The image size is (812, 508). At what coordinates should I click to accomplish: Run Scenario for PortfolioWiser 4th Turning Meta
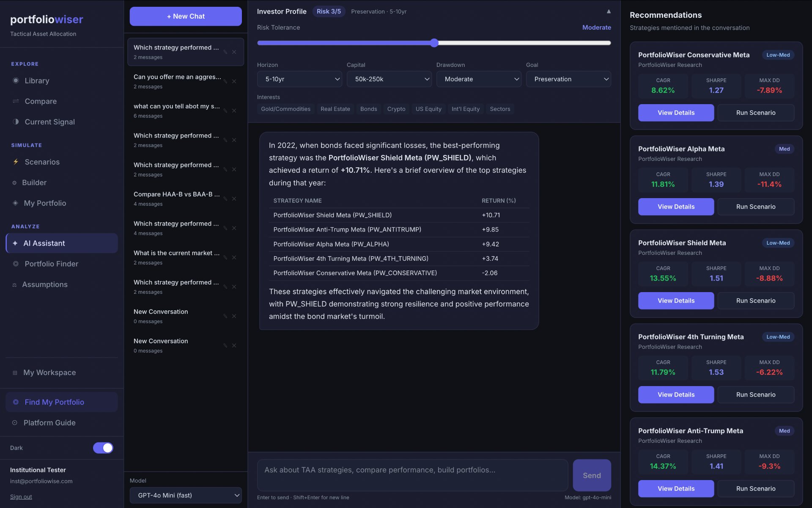coord(756,395)
